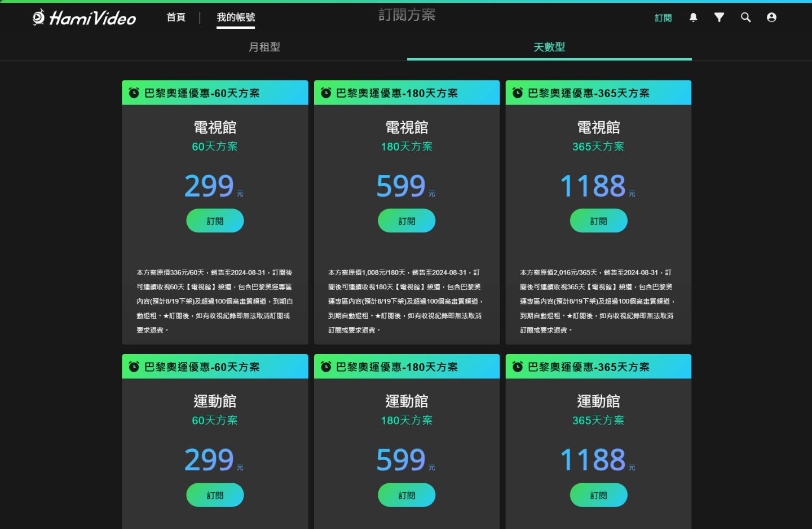
Task: Click the 599 price on 電視館 card
Action: coord(401,186)
